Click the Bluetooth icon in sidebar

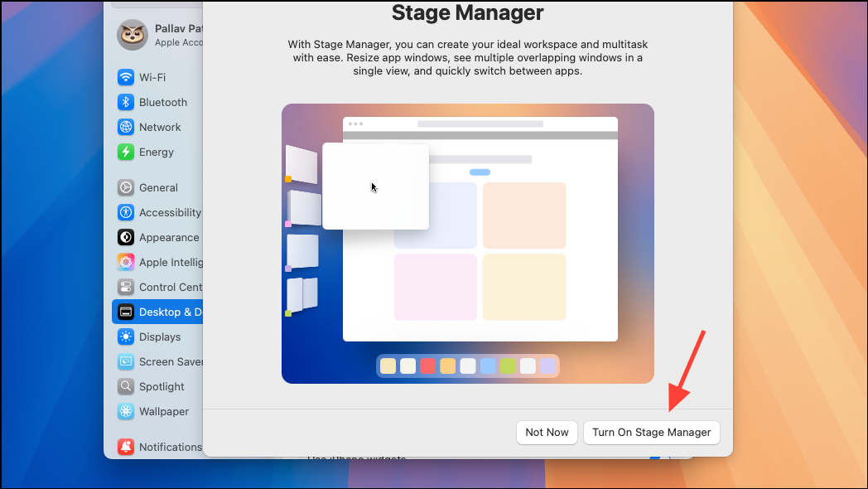coord(126,102)
